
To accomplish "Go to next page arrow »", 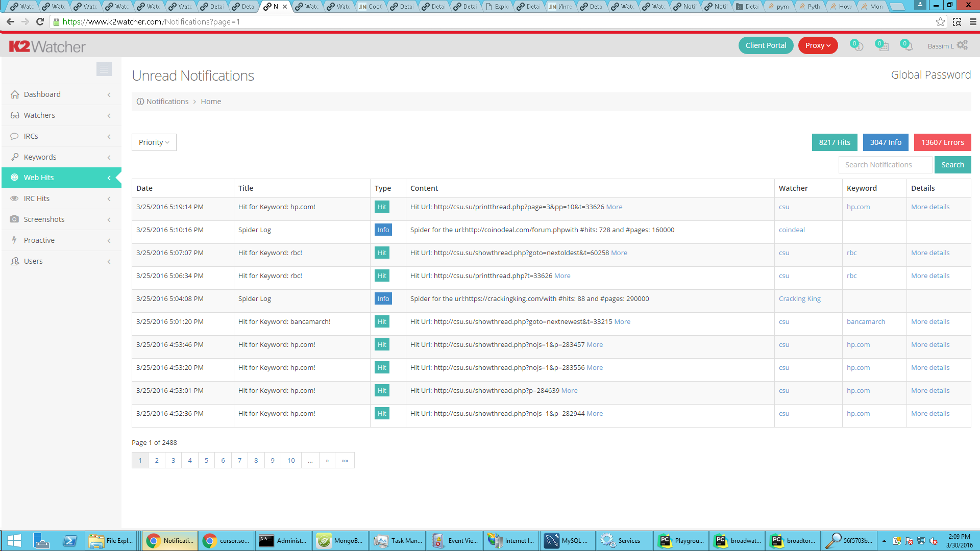I will [x=327, y=460].
